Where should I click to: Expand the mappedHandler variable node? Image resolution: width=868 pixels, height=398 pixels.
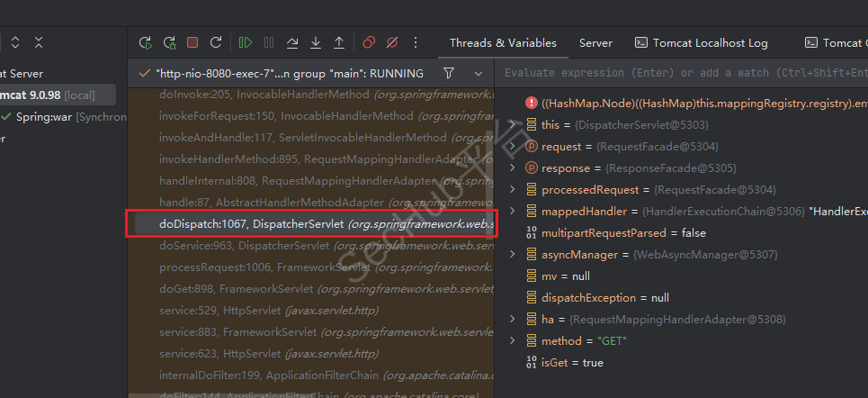click(512, 212)
